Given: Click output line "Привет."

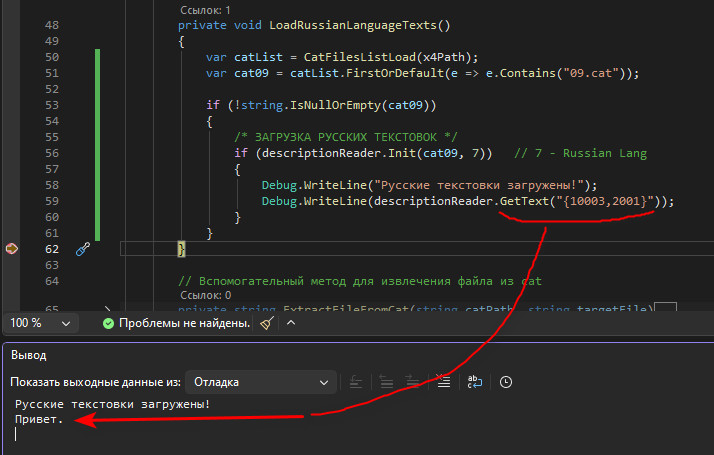Looking at the screenshot, I should click(39, 419).
